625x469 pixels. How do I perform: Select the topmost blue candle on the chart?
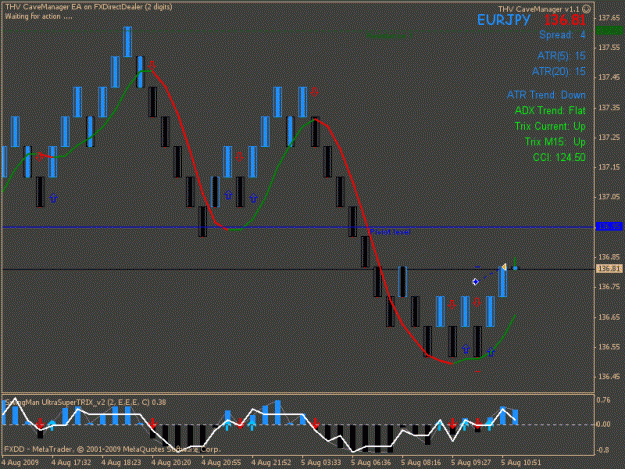point(128,42)
